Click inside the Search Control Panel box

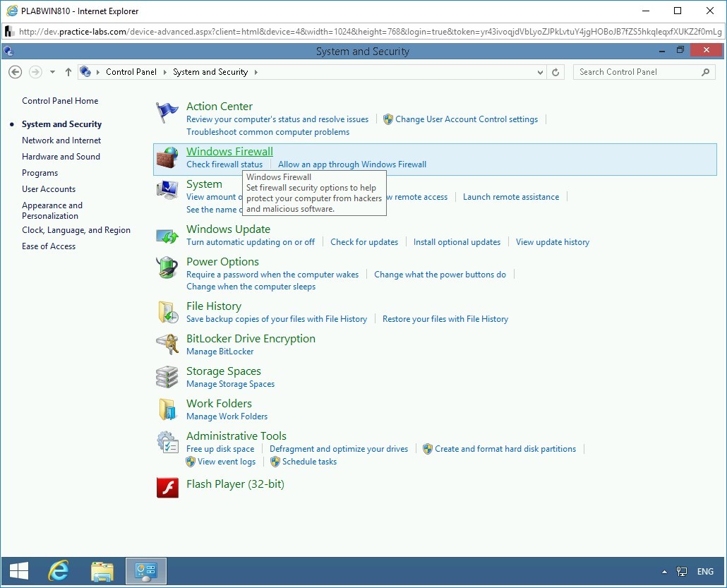(635, 71)
